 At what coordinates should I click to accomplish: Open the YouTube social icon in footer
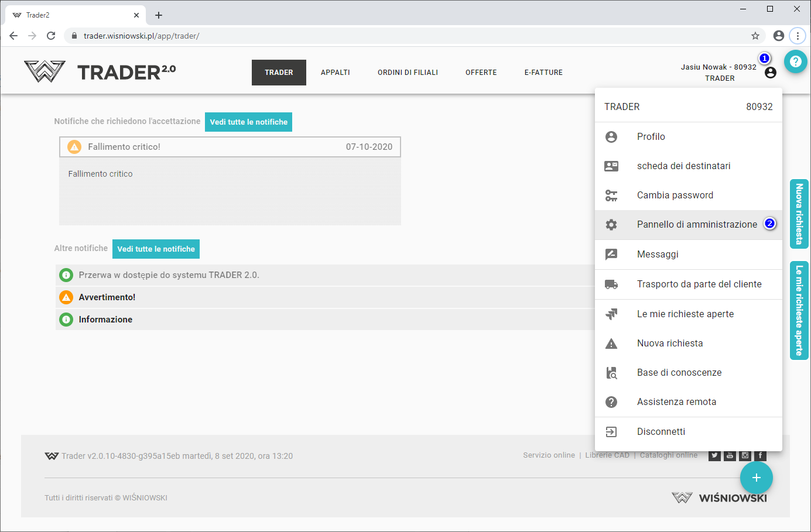tap(730, 455)
